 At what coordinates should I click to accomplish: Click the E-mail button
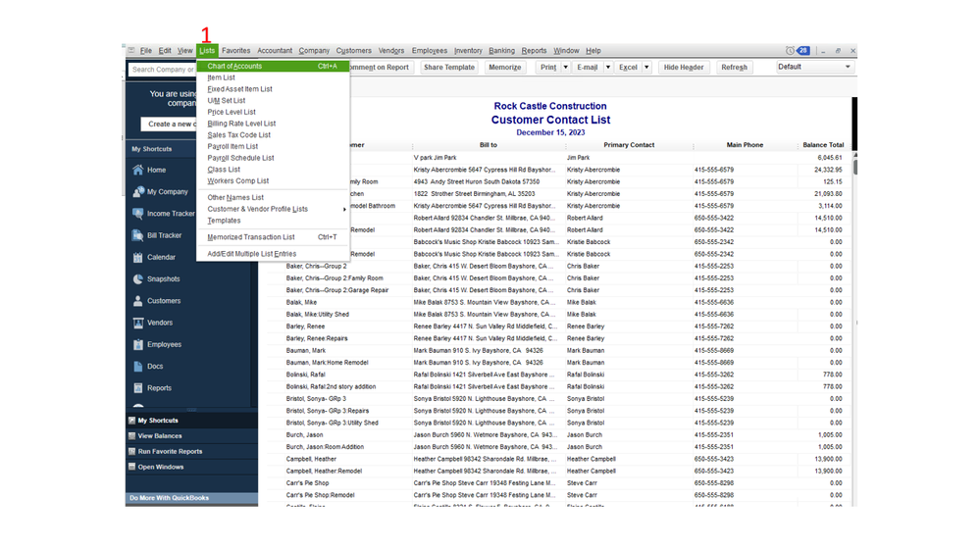pyautogui.click(x=587, y=68)
